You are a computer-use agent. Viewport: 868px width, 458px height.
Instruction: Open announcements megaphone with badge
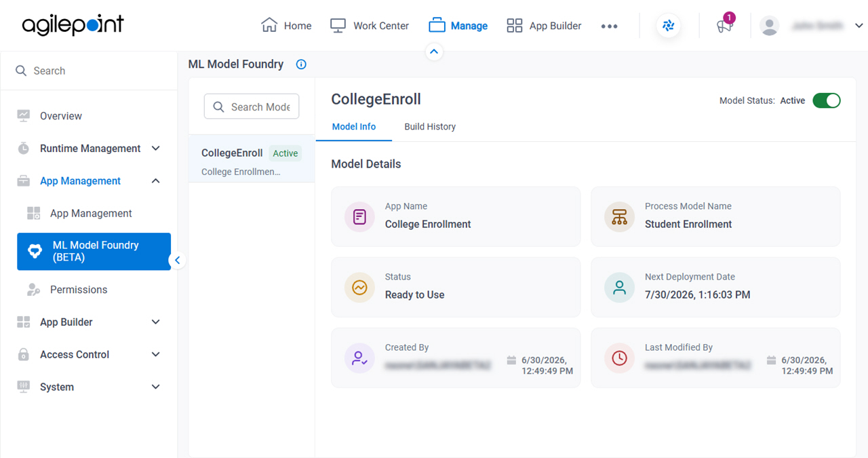tap(725, 24)
